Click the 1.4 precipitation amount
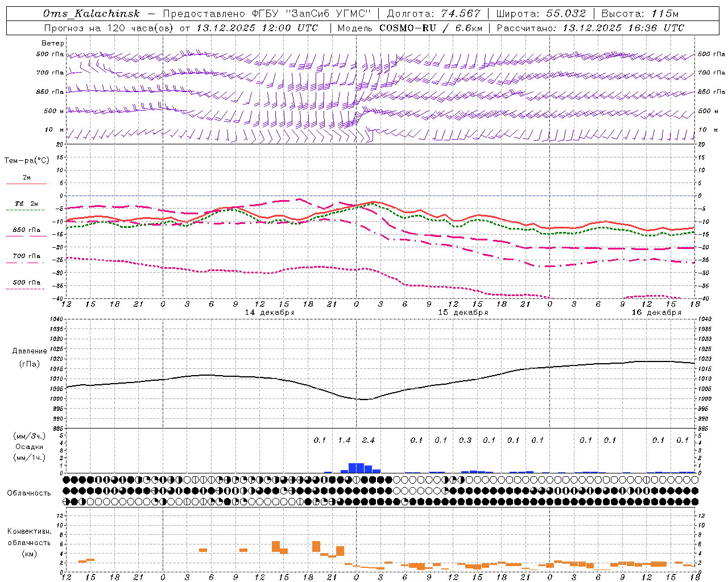This screenshot has height=582, width=728. pos(344,440)
